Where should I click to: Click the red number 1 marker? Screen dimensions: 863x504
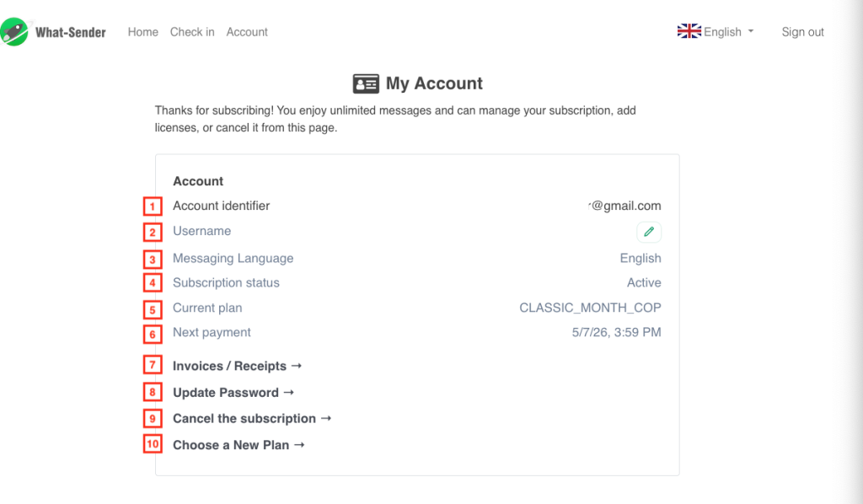[153, 206]
